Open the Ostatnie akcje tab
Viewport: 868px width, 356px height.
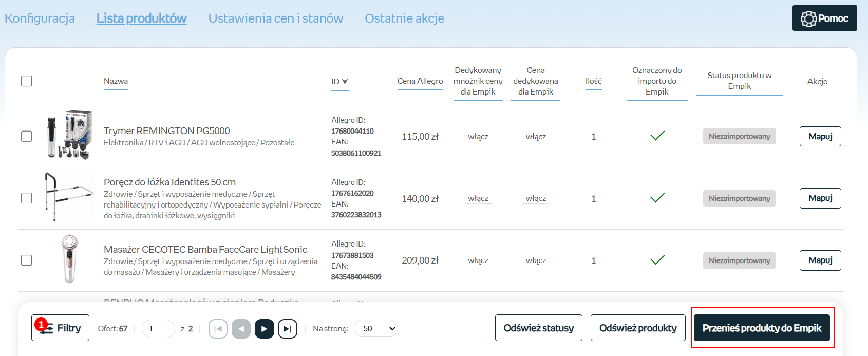(404, 18)
